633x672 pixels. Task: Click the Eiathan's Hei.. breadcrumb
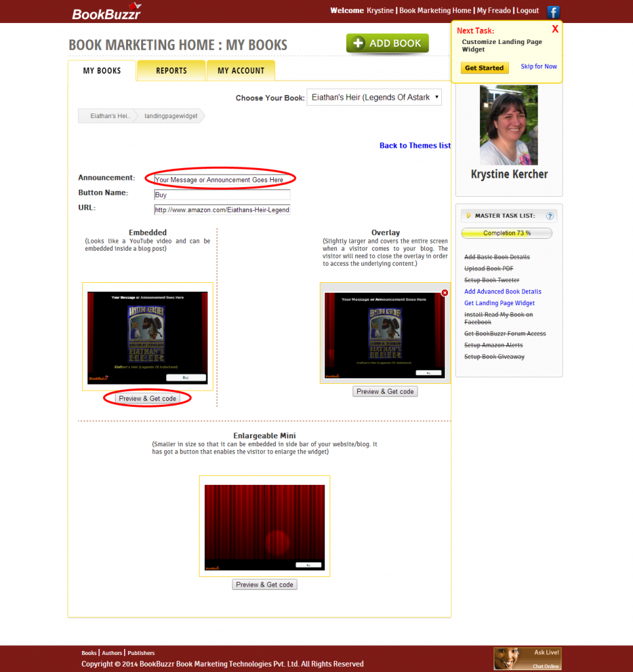(110, 115)
